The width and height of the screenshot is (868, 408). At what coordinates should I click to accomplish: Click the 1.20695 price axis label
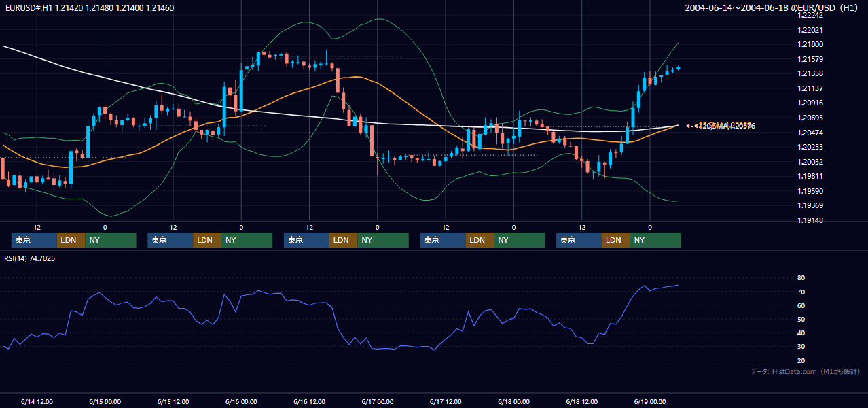tap(810, 118)
